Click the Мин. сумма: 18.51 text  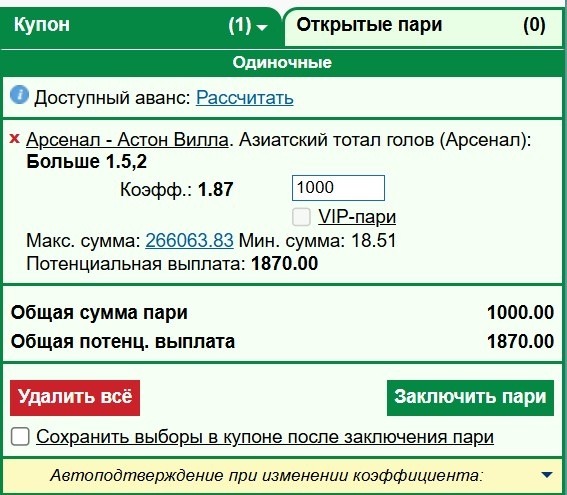pos(317,240)
